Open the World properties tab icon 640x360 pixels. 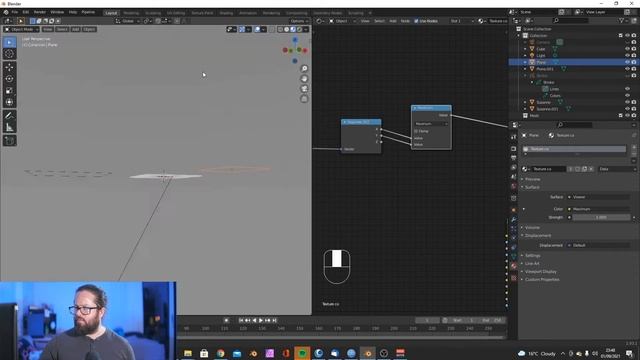pyautogui.click(x=513, y=186)
